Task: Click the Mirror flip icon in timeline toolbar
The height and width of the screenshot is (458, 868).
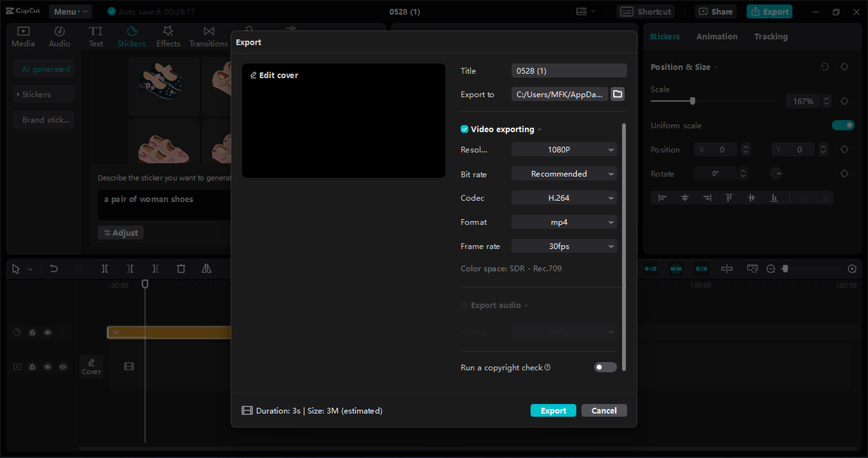Action: 206,269
